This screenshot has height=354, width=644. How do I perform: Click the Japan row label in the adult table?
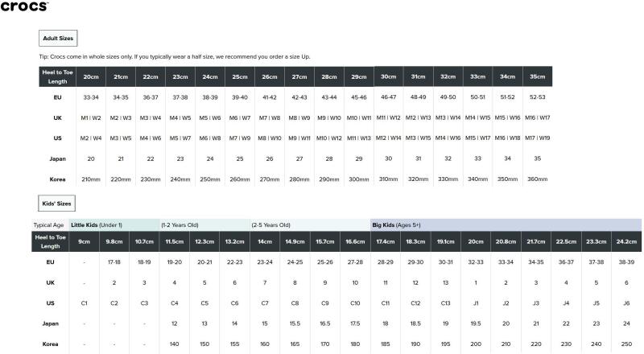(57, 159)
